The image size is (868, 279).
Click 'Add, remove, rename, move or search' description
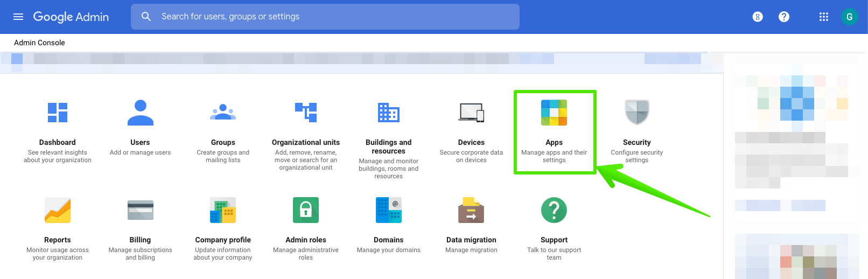306,160
